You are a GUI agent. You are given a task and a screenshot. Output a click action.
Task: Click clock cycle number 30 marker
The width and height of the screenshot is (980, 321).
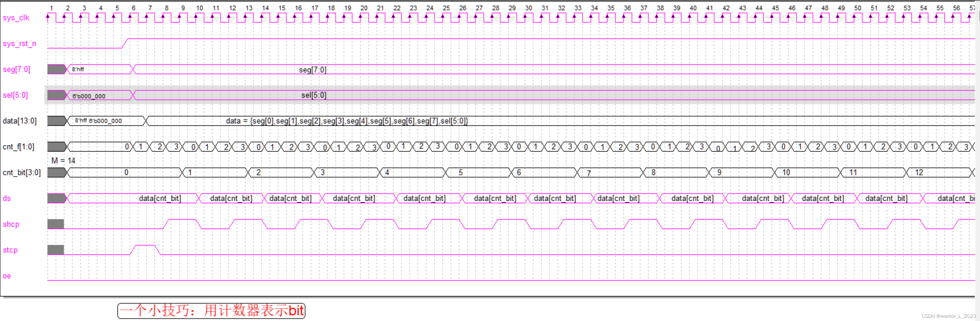click(x=528, y=8)
